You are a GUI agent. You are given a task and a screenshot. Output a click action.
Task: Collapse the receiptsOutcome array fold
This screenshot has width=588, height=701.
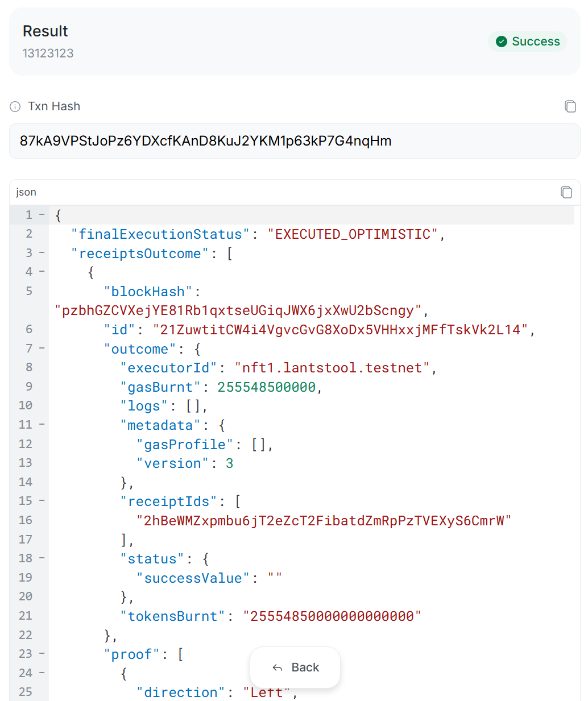(x=42, y=253)
